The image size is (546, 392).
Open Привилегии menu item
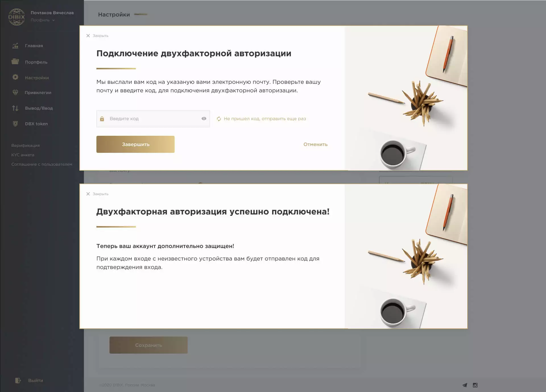point(38,93)
